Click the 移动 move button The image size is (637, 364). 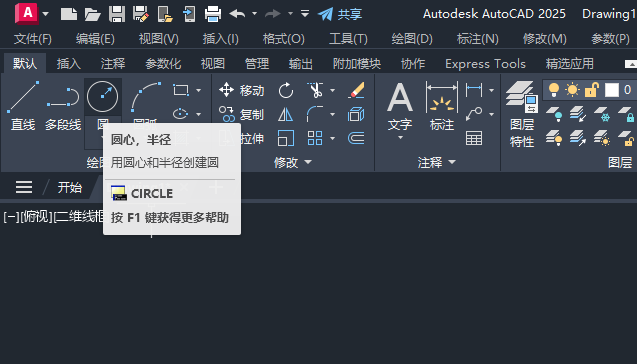(241, 90)
